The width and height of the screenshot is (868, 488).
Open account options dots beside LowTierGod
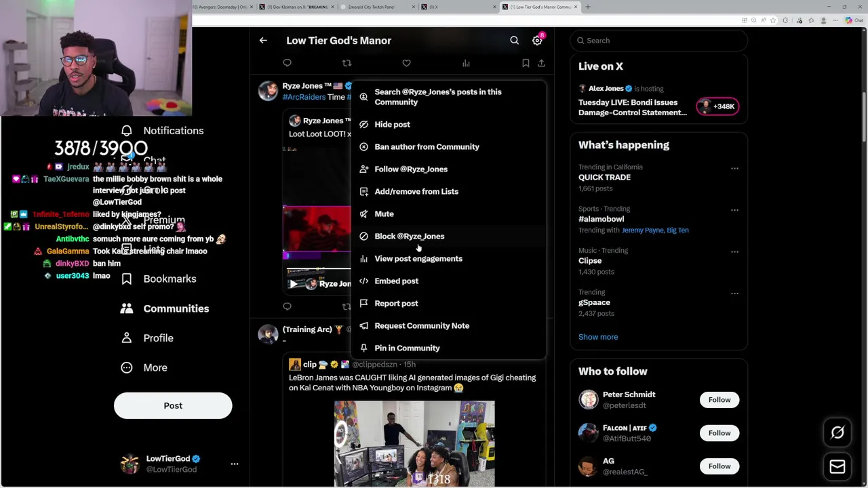coord(235,464)
